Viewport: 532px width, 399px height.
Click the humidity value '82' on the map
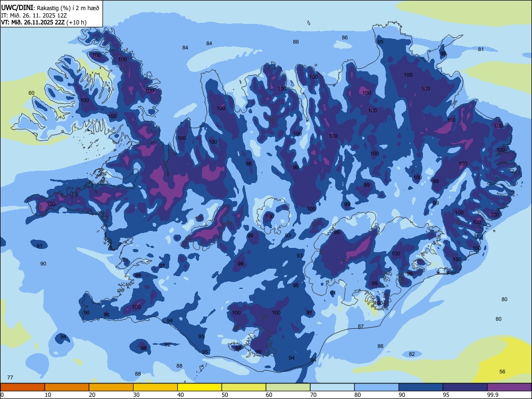(412, 354)
